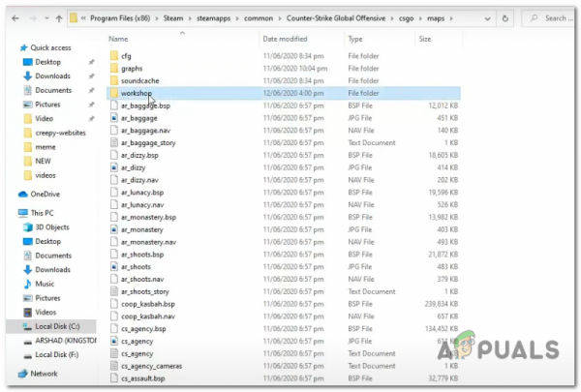Expand the chevron after csgo breadcrumb
The image size is (581, 392).
pos(420,18)
